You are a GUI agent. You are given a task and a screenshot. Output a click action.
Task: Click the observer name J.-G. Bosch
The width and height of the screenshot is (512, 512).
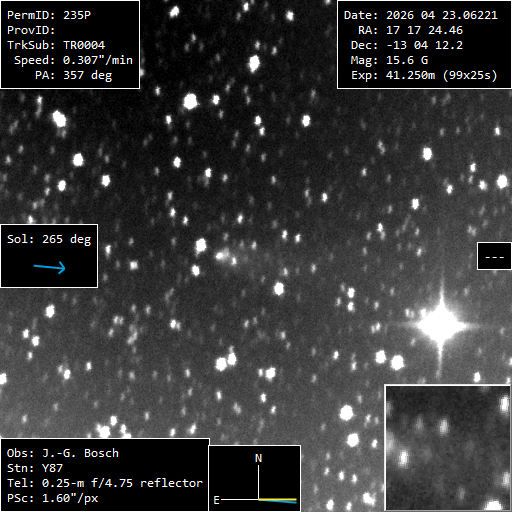coord(80,453)
